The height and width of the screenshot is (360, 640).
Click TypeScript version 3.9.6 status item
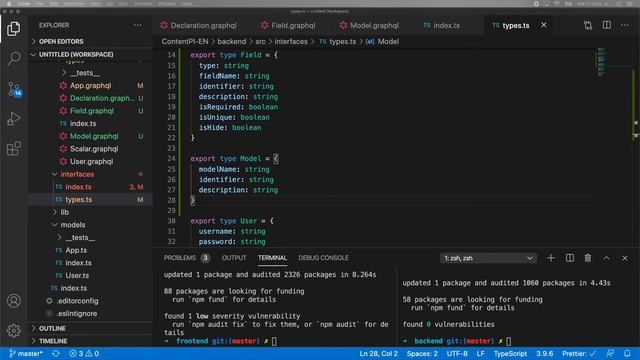tap(544, 353)
